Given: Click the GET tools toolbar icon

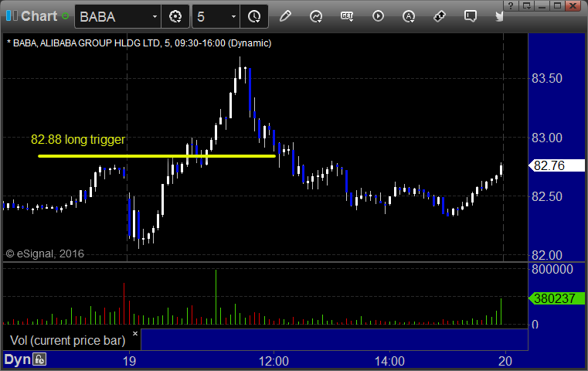Looking at the screenshot, I should [347, 16].
